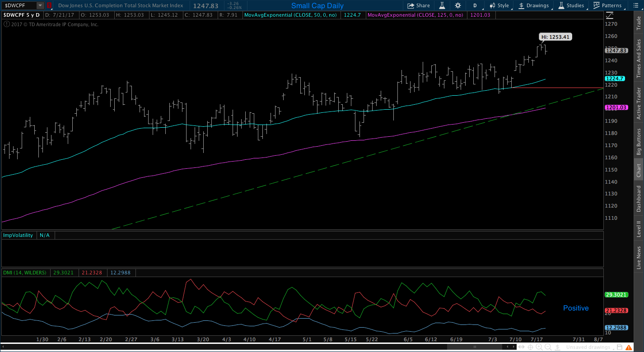Screen dimensions: 644x352
Task: Click the red 21.2328 DMI axis label
Action: coord(616,310)
